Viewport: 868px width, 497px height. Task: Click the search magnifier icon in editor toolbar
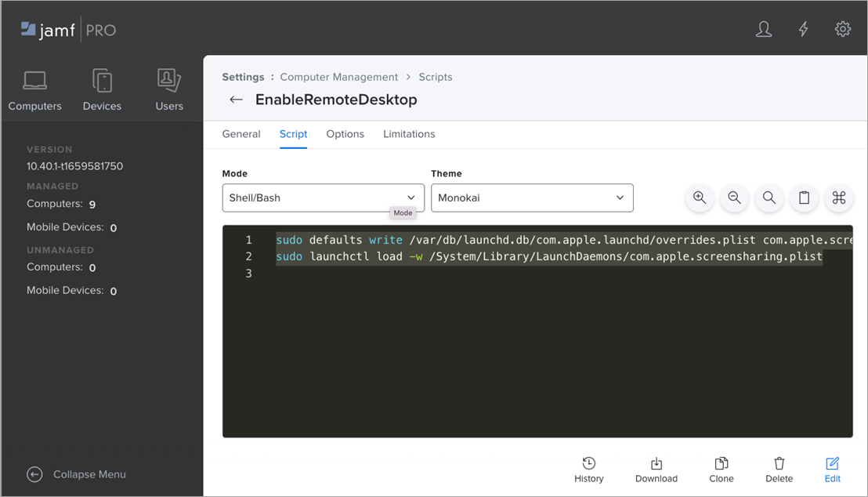coord(769,198)
